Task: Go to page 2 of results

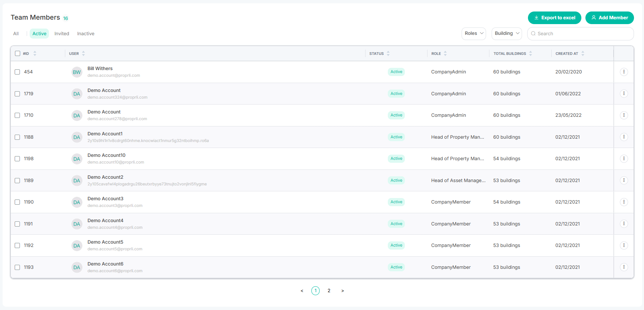Action: click(x=329, y=291)
